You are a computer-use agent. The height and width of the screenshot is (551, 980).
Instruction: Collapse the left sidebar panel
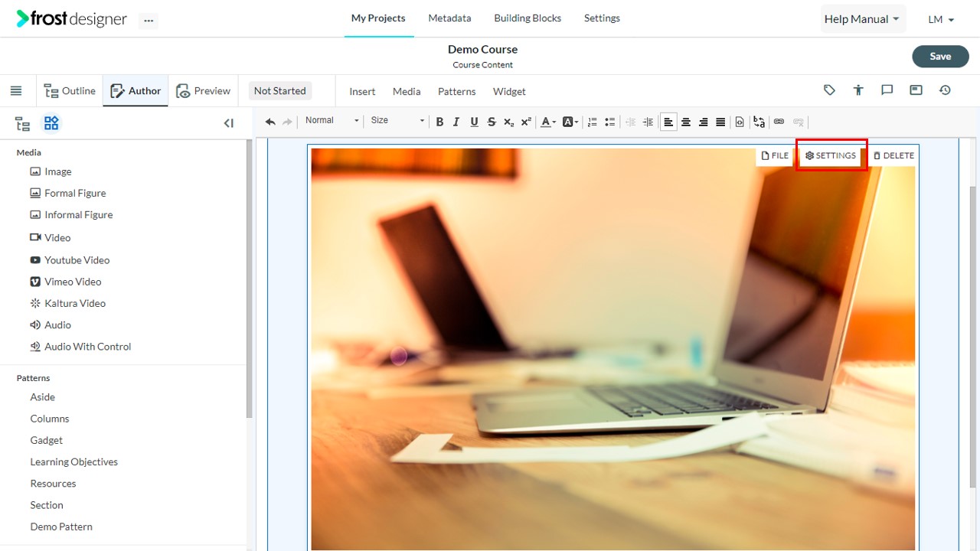[x=228, y=123]
